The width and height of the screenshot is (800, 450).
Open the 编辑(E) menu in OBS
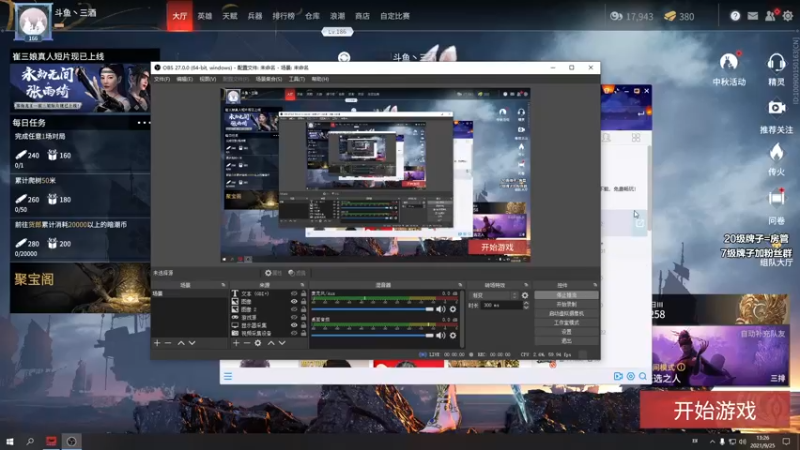coord(184,79)
